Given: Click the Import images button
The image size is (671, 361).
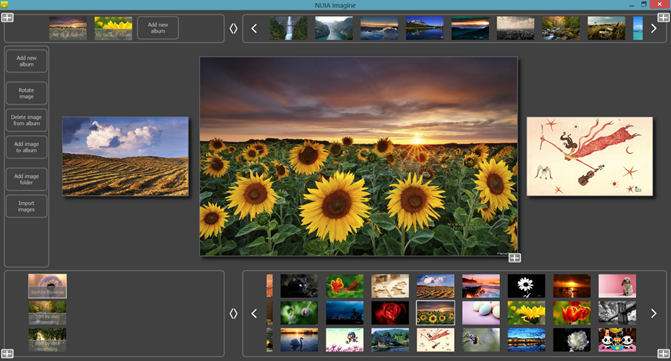Looking at the screenshot, I should 27,206.
